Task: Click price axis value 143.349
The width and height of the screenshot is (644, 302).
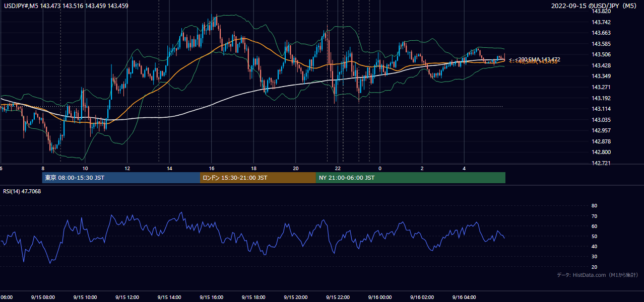Action: click(601, 76)
